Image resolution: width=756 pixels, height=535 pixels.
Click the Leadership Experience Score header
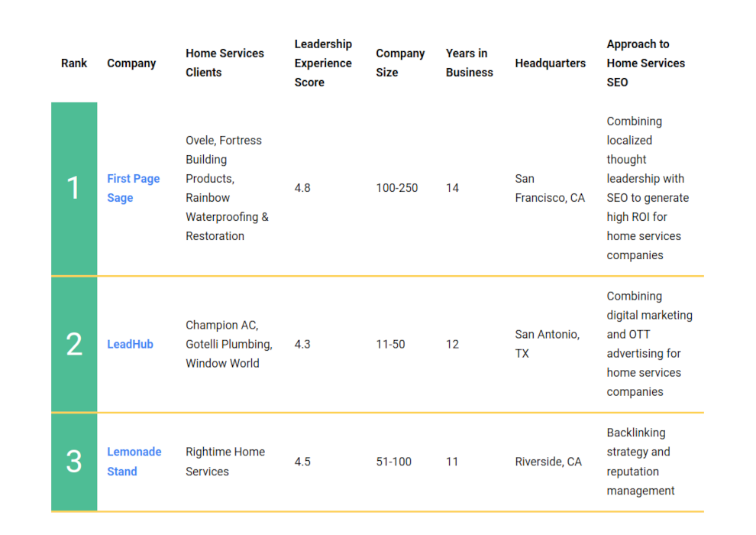click(x=323, y=63)
